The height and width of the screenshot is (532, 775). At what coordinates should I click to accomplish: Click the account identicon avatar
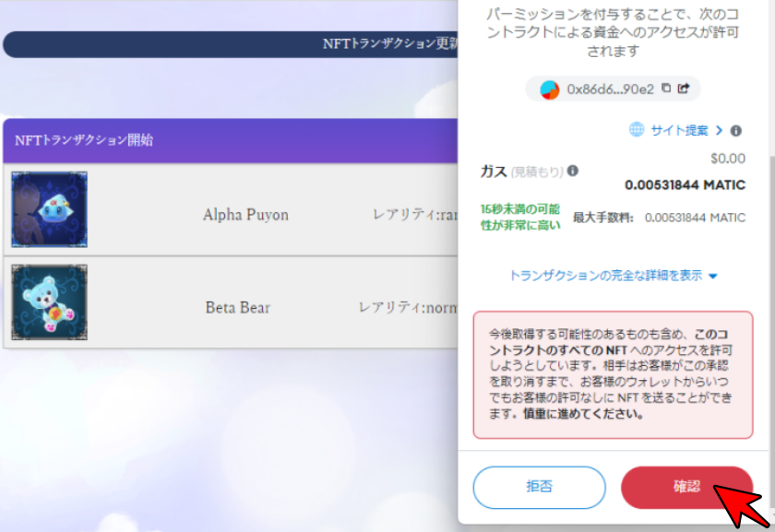coord(549,89)
